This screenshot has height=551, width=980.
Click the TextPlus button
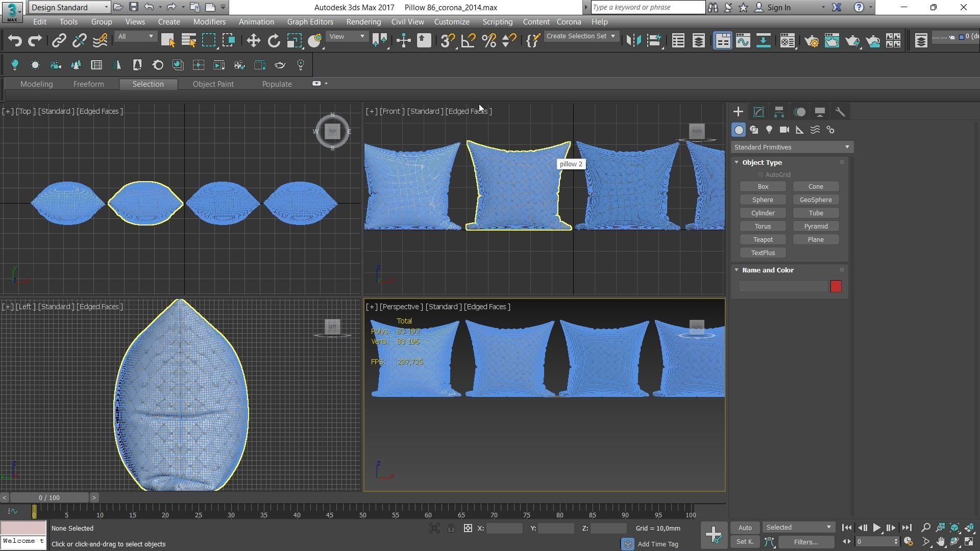click(763, 253)
